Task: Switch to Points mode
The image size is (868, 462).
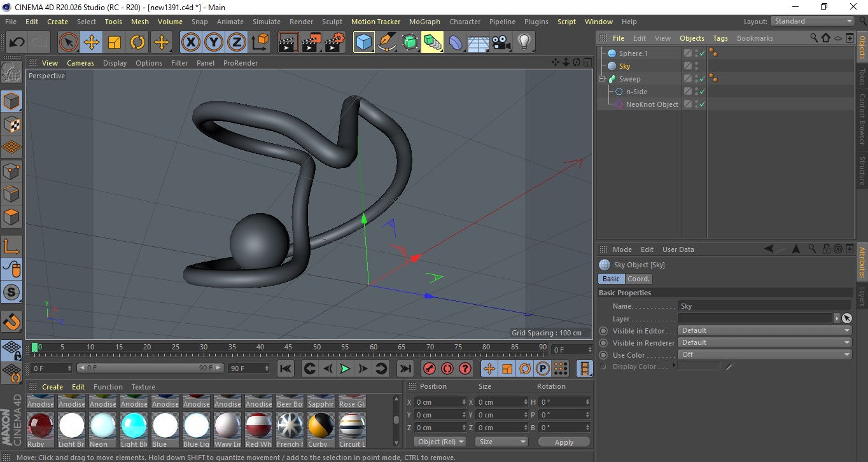Action: point(11,171)
